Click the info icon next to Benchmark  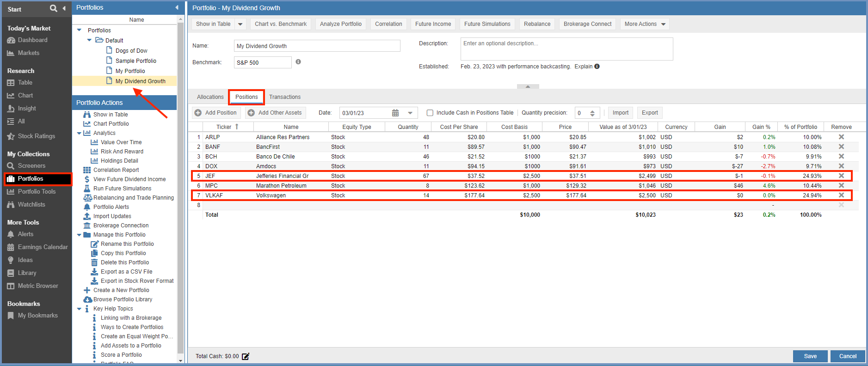298,61
